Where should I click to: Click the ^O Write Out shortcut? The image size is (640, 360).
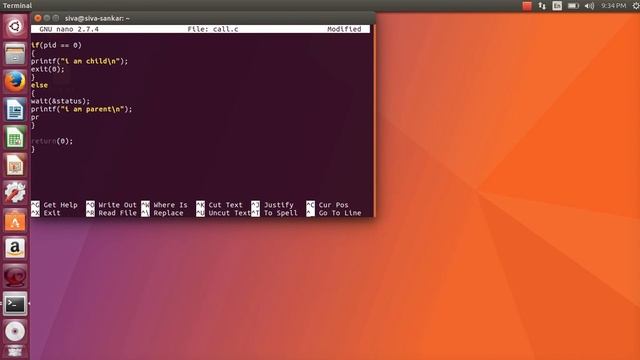pyautogui.click(x=111, y=205)
